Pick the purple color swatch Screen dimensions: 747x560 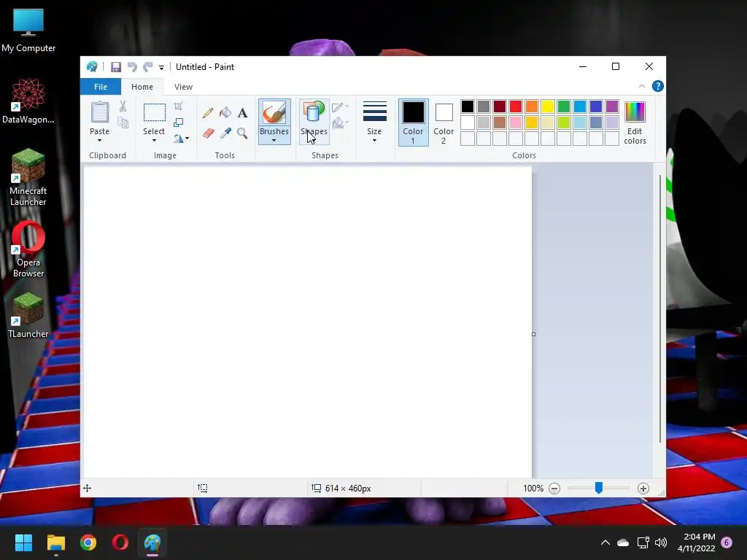(612, 106)
